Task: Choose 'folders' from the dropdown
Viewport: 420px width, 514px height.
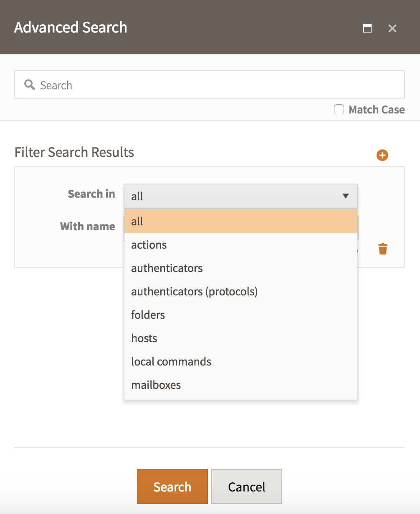Action: [x=241, y=315]
